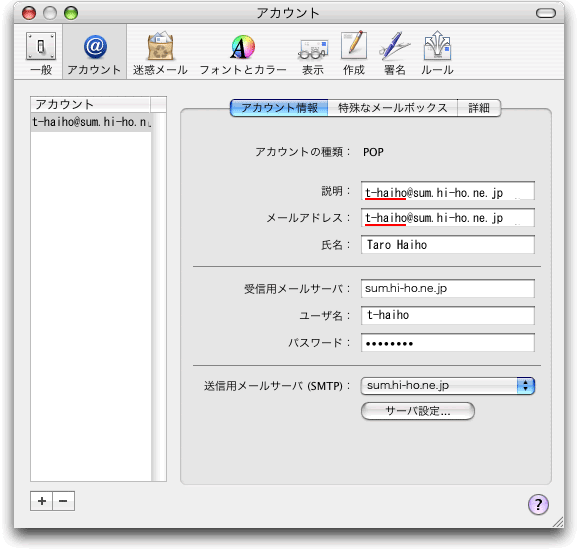Open the 迷惑メール junk mail preferences
The width and height of the screenshot is (578, 551).
point(160,54)
